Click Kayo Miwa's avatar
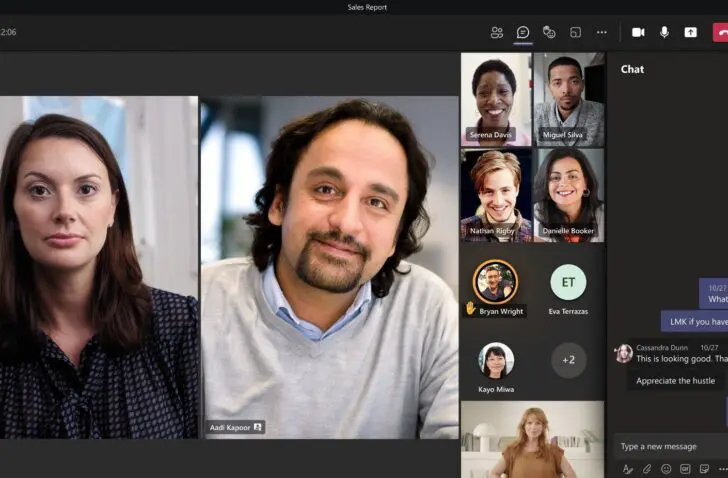 pyautogui.click(x=496, y=361)
